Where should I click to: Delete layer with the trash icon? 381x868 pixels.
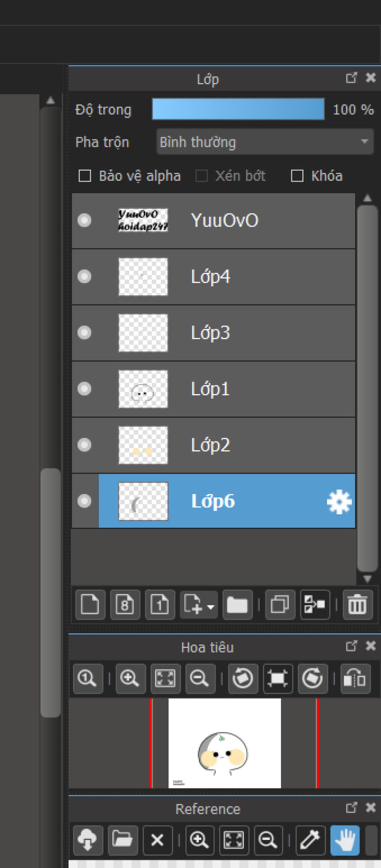click(x=357, y=604)
